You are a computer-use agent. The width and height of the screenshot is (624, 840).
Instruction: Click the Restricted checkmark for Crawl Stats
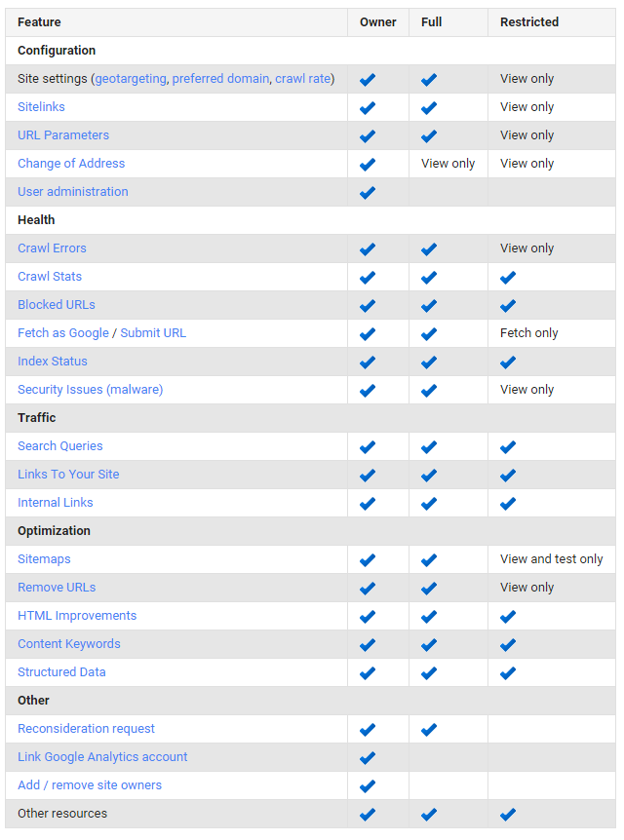click(508, 277)
